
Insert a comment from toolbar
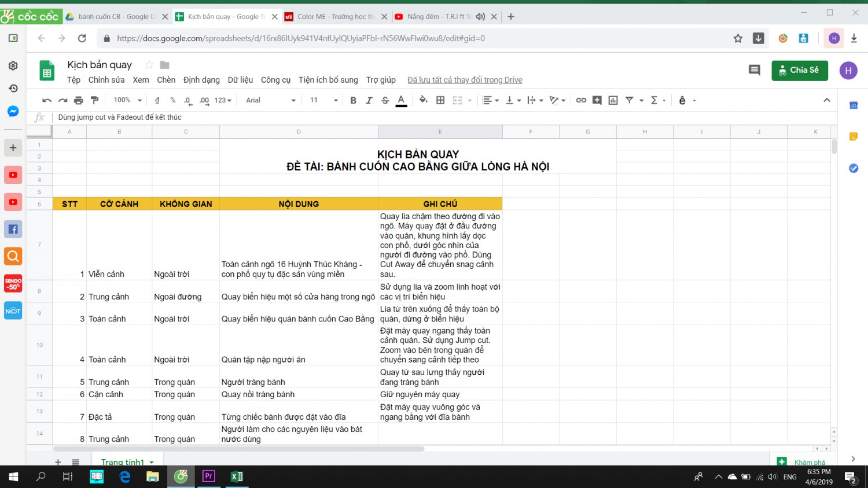coord(597,101)
